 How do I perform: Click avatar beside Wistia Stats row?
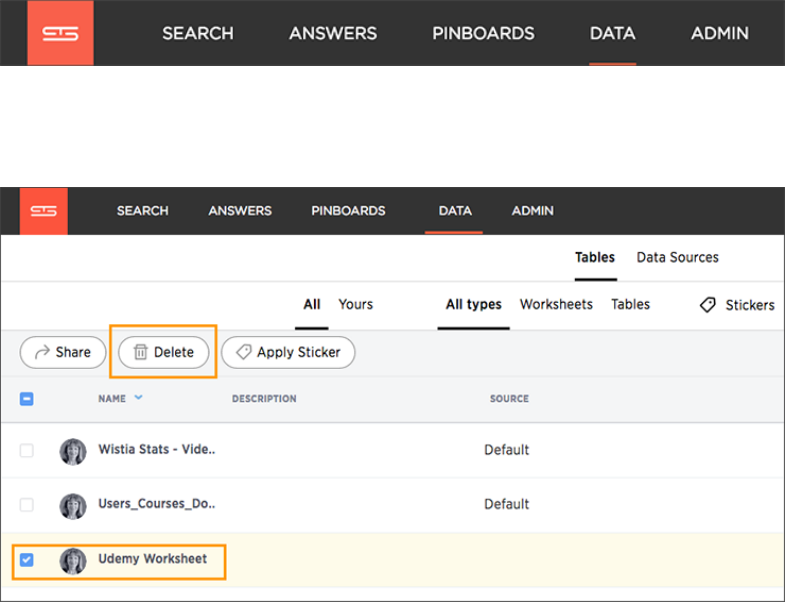click(x=72, y=451)
